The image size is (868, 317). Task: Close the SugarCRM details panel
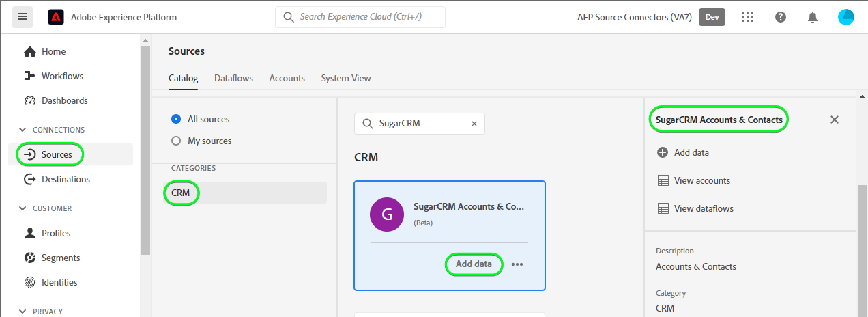[x=834, y=120]
